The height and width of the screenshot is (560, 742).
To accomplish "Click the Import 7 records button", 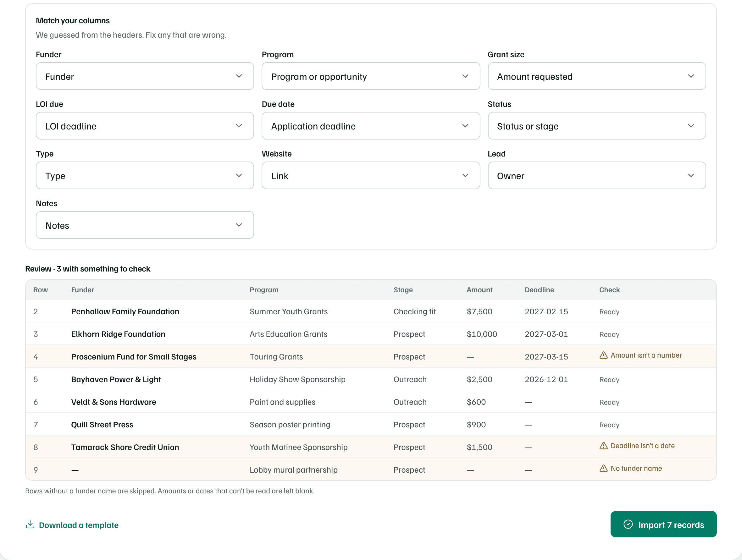I will (663, 524).
